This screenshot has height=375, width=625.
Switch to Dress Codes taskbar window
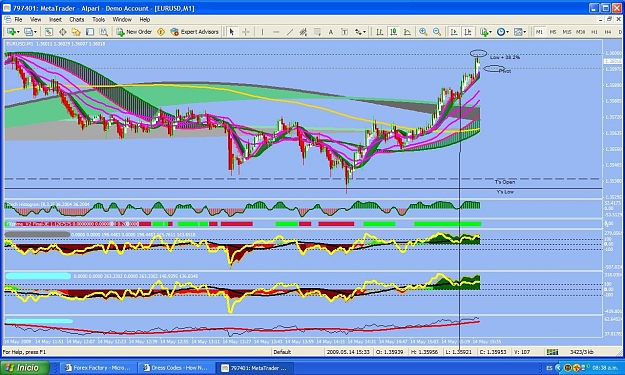(176, 368)
